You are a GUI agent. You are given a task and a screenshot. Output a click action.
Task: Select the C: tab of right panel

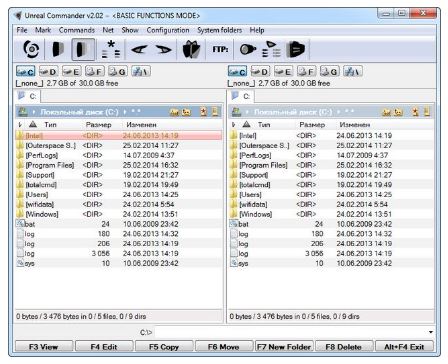click(x=242, y=96)
